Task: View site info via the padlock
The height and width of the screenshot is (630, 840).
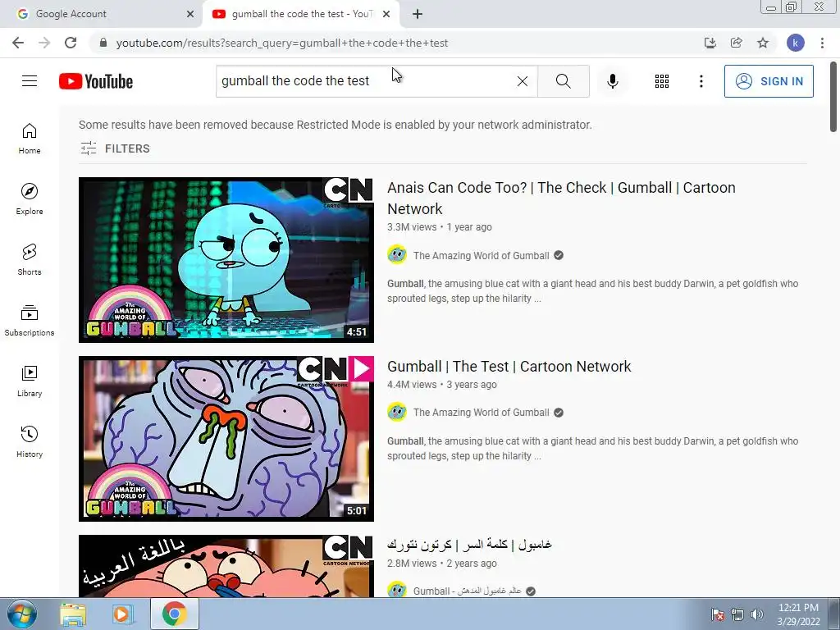Action: pyautogui.click(x=103, y=43)
